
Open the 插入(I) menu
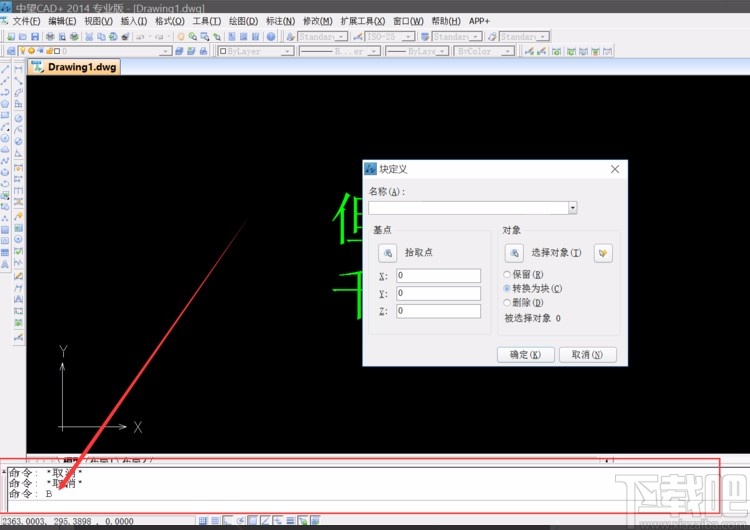tap(134, 21)
